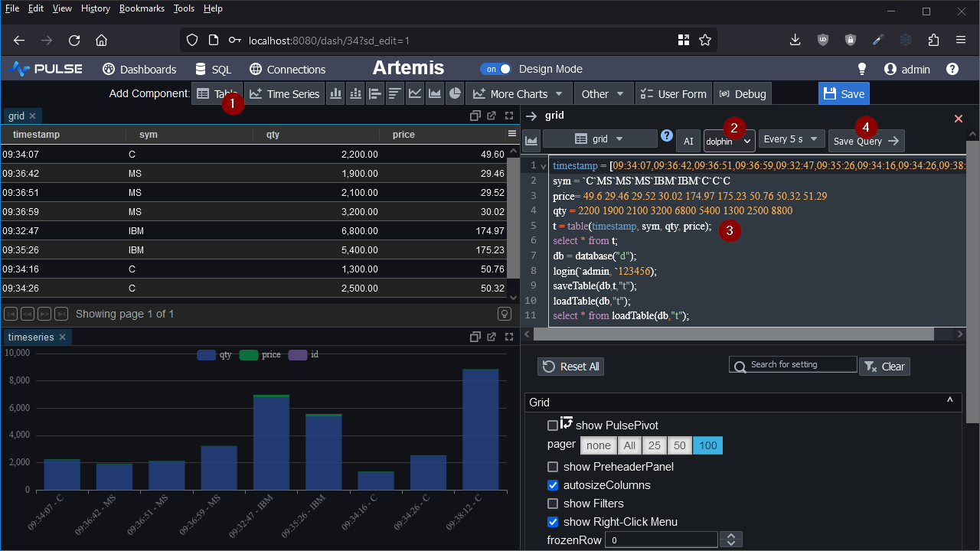Go to the SQL page
980x551 pixels.
pyautogui.click(x=213, y=69)
